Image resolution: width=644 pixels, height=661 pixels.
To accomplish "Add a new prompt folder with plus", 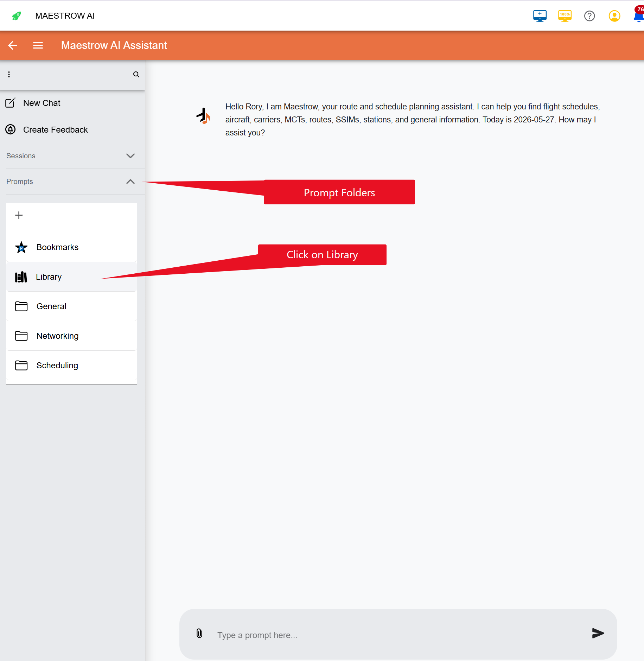I will tap(19, 215).
